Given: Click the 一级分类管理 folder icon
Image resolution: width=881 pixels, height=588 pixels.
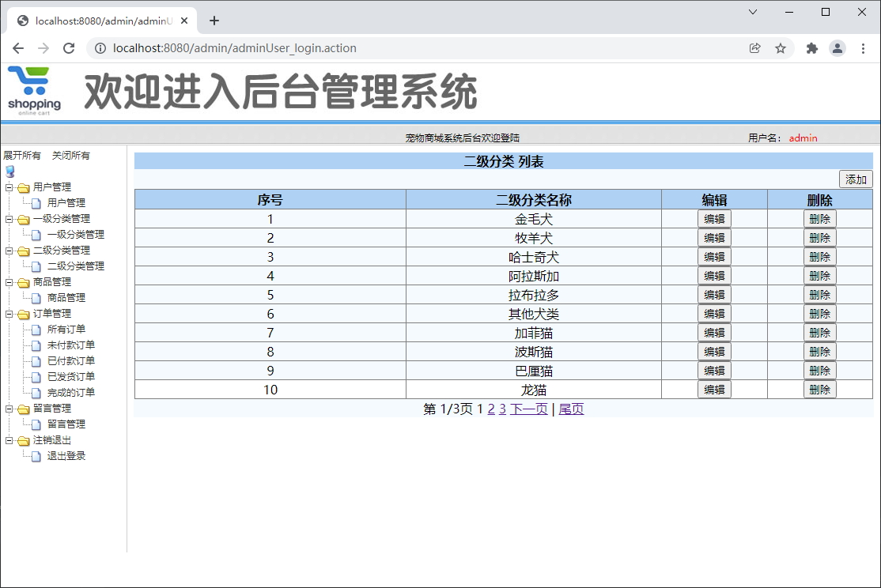Looking at the screenshot, I should tap(23, 219).
